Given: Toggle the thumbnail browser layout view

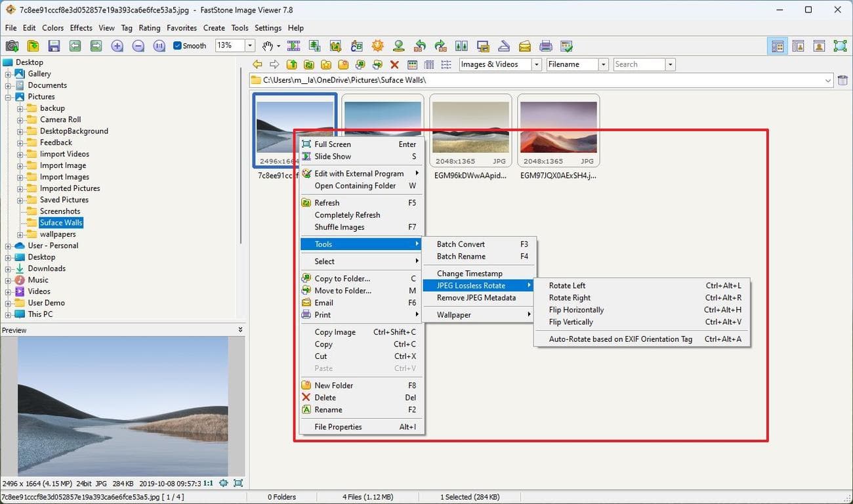Looking at the screenshot, I should point(778,46).
